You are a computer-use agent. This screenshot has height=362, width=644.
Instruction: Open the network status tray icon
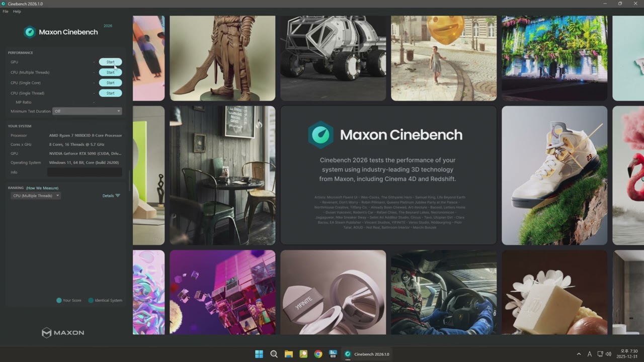tap(600, 354)
